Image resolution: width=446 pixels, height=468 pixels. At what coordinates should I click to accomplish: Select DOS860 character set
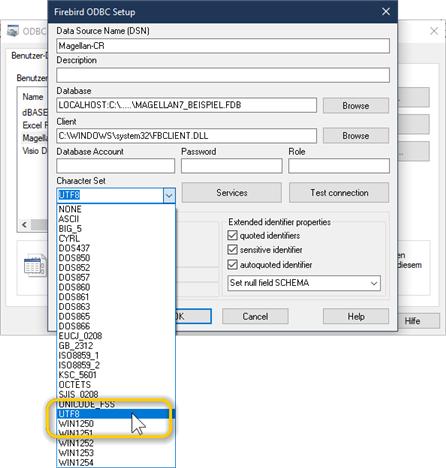(x=116, y=287)
